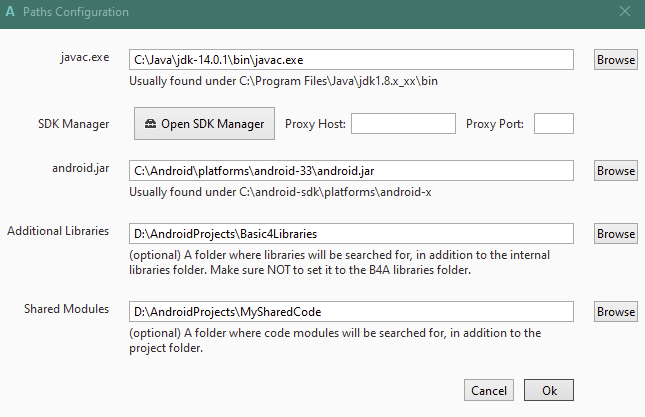Cancel the Paths Configuration dialog
645x417 pixels.
coord(489,390)
